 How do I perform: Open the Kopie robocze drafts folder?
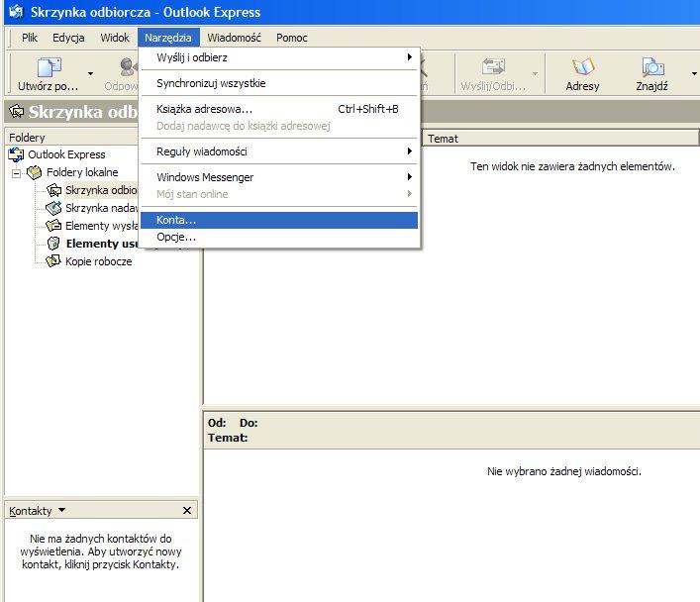[98, 261]
